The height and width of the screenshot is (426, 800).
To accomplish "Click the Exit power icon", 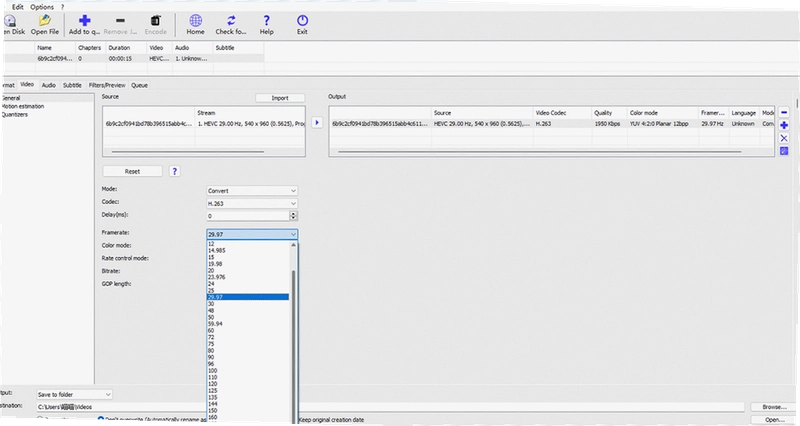I will (302, 24).
